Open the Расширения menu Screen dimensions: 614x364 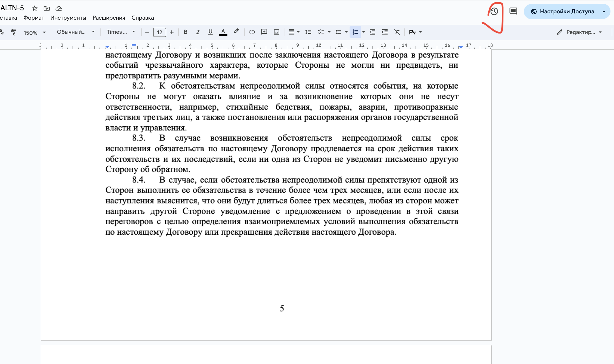pos(109,18)
